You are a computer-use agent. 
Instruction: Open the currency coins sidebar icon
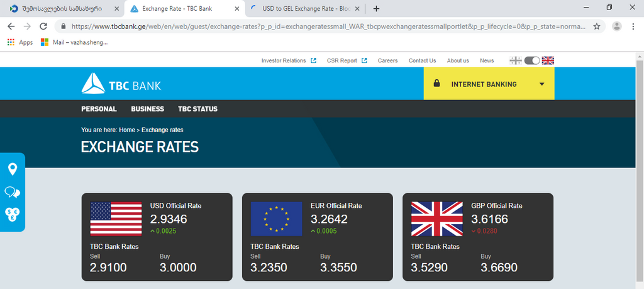click(13, 215)
